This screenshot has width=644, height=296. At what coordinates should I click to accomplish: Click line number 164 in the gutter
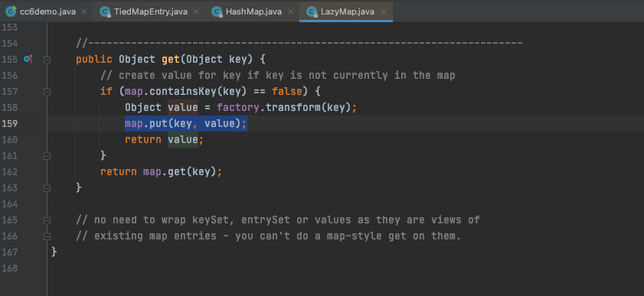click(x=9, y=203)
